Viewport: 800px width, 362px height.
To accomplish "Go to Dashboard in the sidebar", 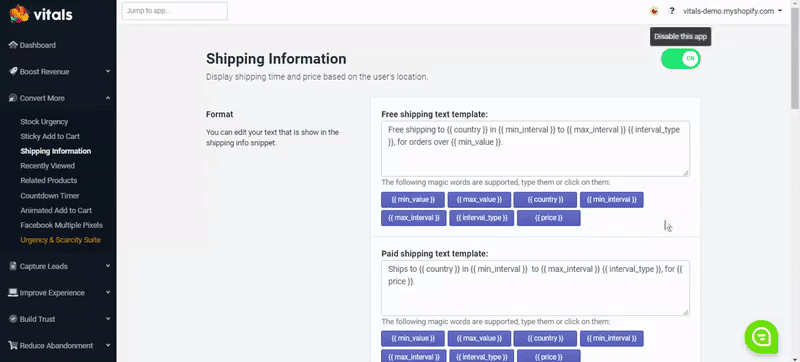I will pos(38,45).
